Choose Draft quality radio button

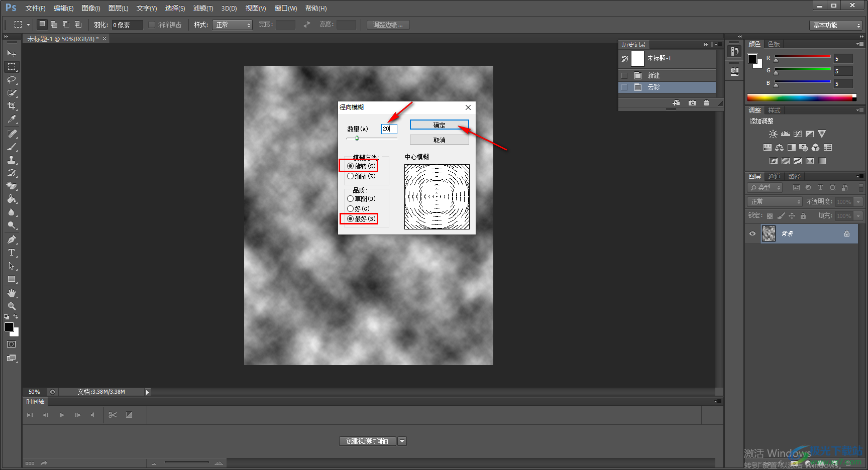click(x=350, y=199)
